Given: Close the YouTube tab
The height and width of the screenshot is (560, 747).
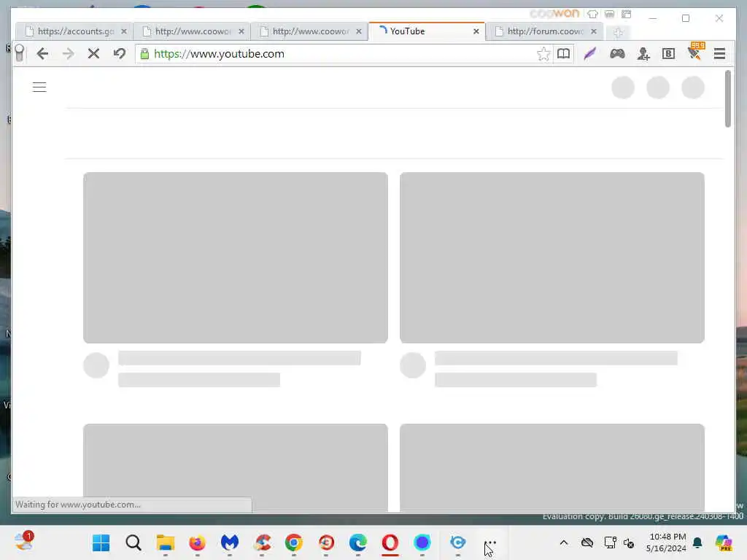Looking at the screenshot, I should (476, 31).
